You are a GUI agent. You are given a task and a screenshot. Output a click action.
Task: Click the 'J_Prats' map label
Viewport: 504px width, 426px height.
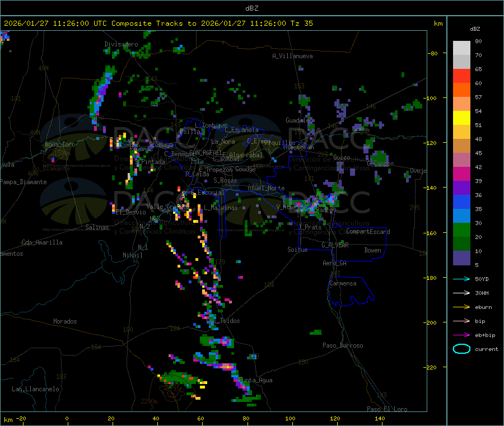[x=310, y=227]
